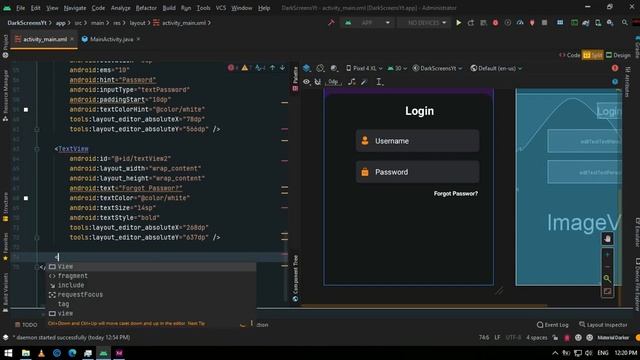
Task: Click the Design Surface layers icon
Action: tap(307, 68)
